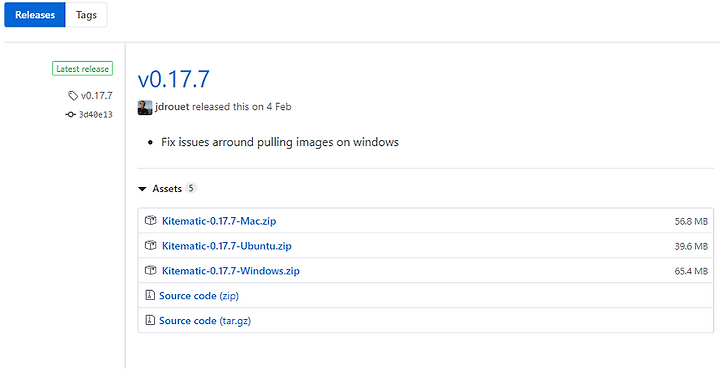This screenshot has width=720, height=380.
Task: Click the package icon for Kitematic Windows zip
Action: click(x=150, y=270)
